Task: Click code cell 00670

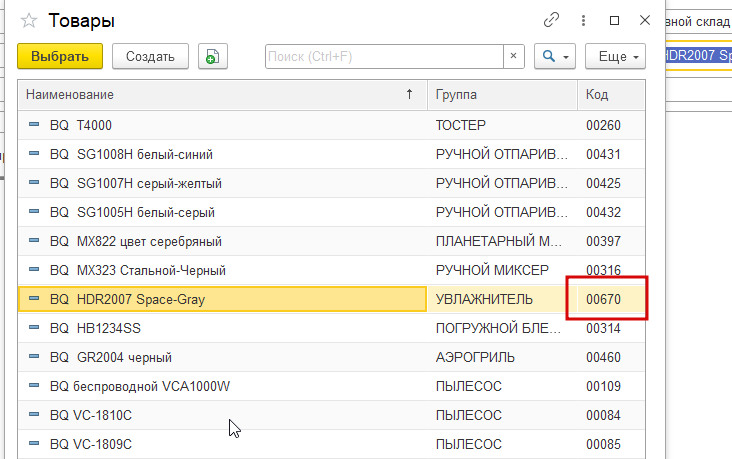Action: pos(612,299)
